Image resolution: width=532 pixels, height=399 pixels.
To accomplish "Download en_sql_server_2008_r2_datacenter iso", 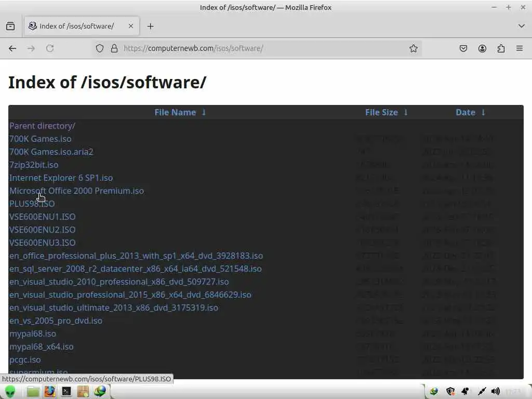I will coord(136,269).
